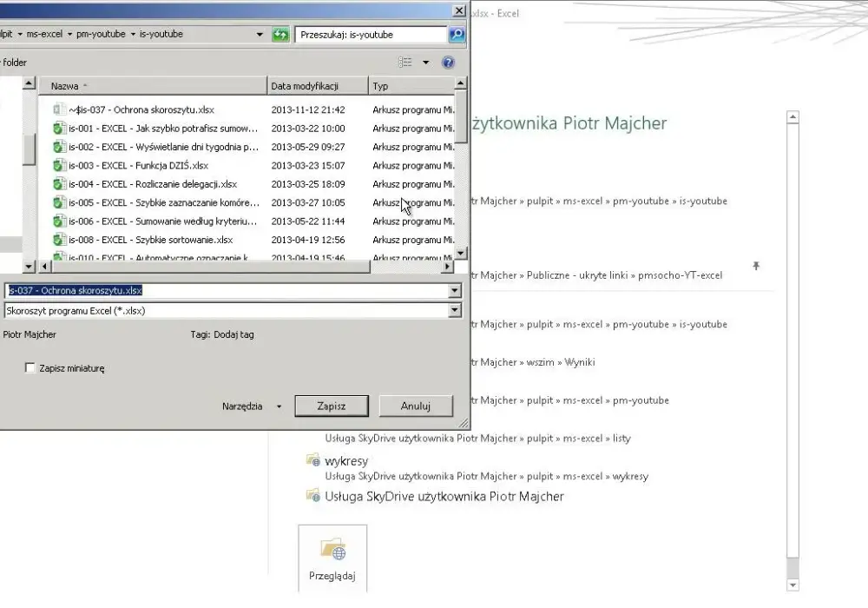Select file is-004 - Rozliczanie delegacji.xlsx
Image resolution: width=868 pixels, height=608 pixels.
point(153,184)
